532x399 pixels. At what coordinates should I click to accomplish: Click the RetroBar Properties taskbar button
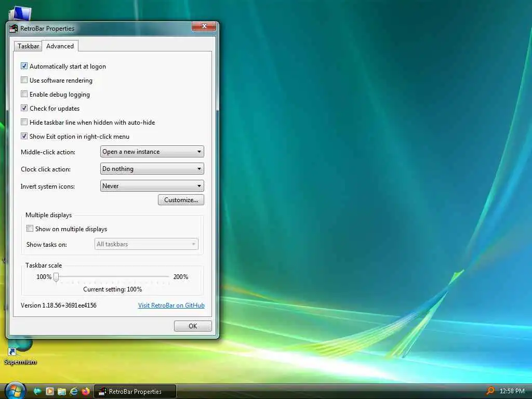135,392
